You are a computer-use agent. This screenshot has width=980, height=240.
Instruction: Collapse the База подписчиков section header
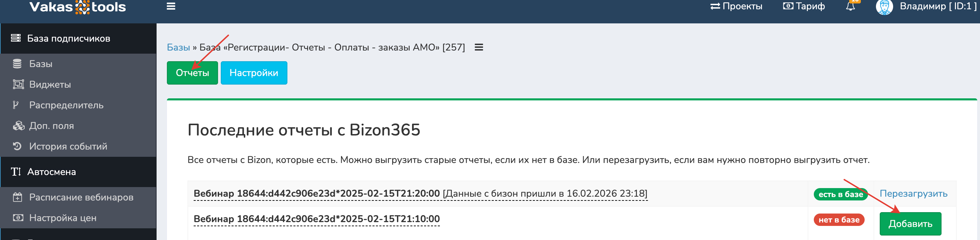point(68,39)
